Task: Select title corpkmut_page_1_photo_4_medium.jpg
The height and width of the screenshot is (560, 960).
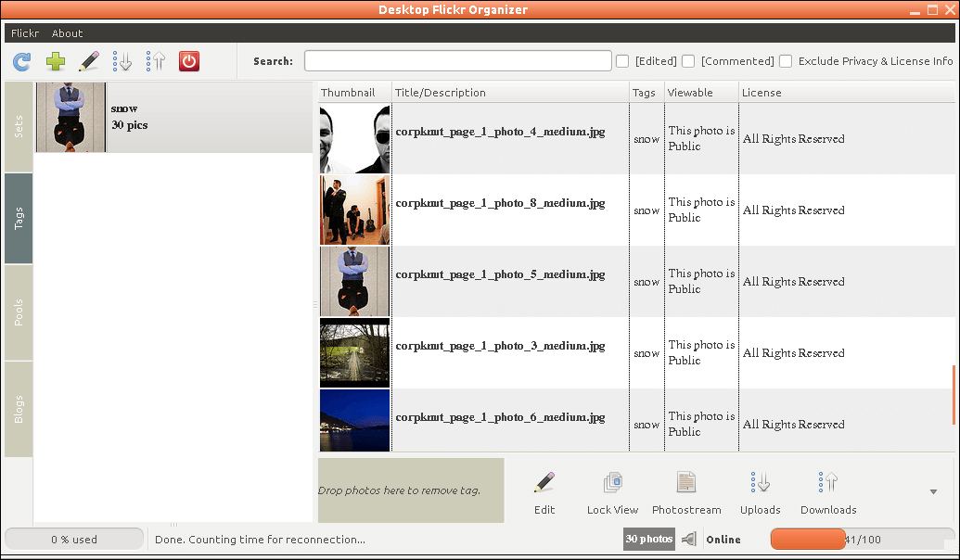Action: [x=500, y=132]
